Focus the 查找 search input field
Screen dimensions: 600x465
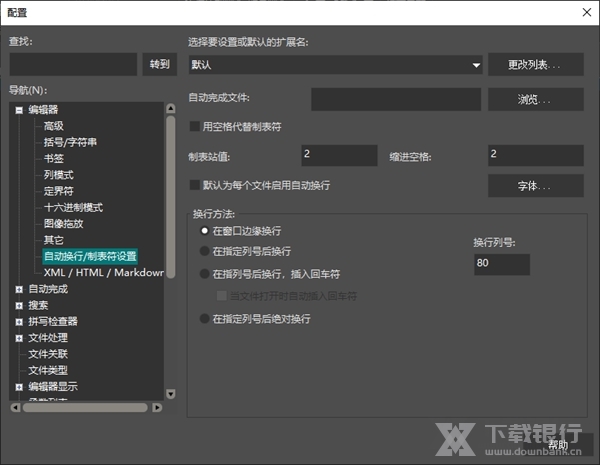tap(73, 64)
